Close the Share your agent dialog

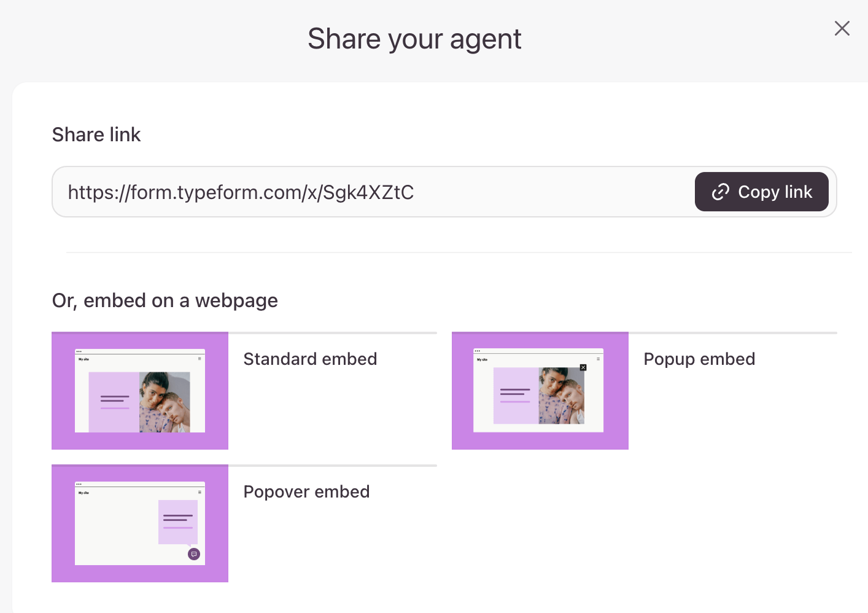[x=842, y=28]
